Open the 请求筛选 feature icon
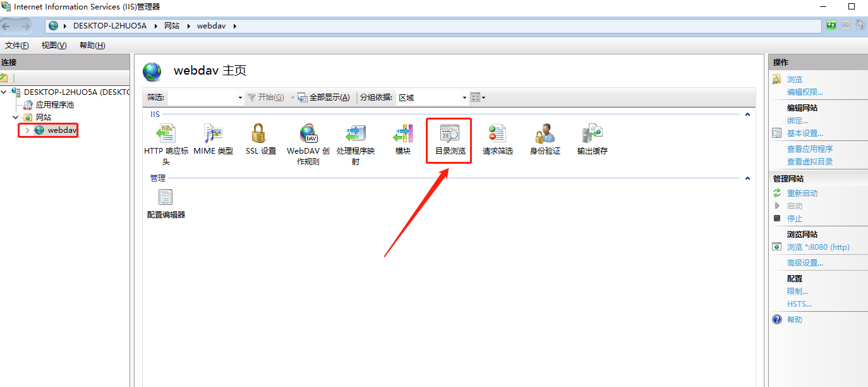The width and height of the screenshot is (868, 387). tap(497, 133)
